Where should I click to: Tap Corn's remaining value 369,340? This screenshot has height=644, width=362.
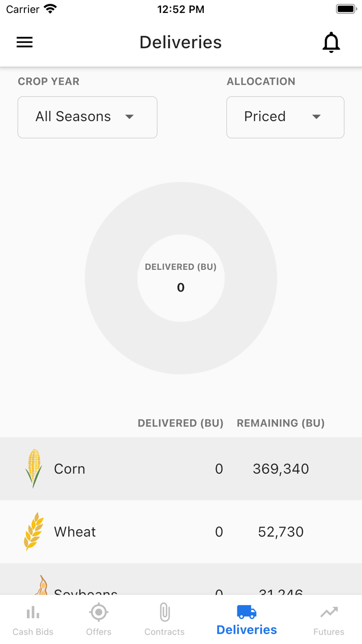pyautogui.click(x=281, y=469)
